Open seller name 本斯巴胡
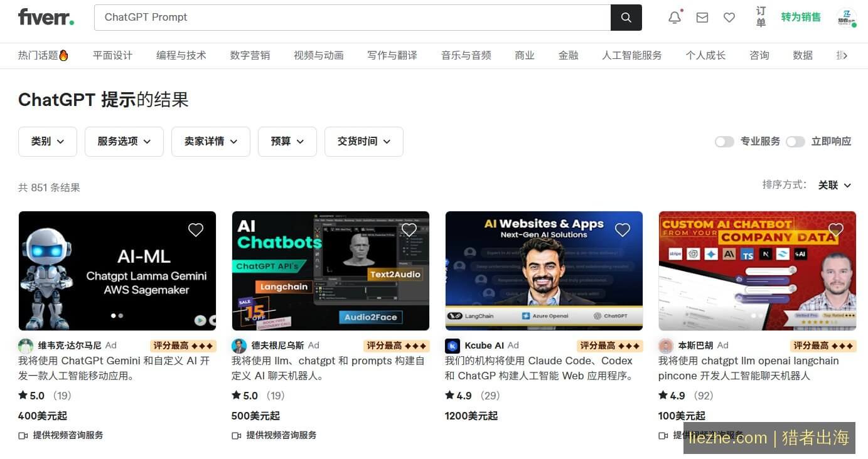 click(x=695, y=346)
